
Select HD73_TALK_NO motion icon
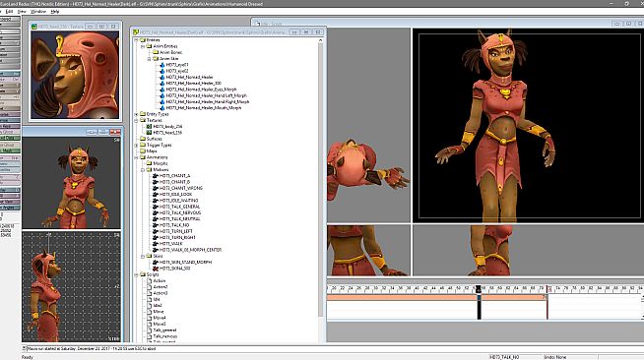(x=156, y=225)
